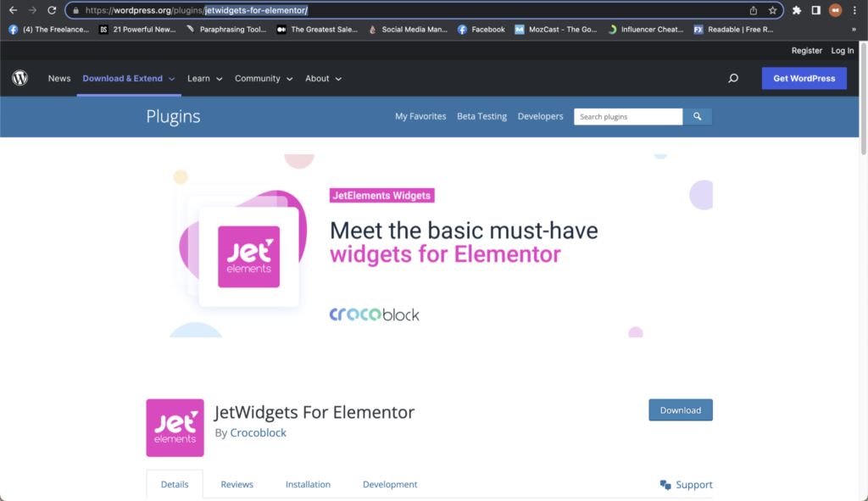Open the Crocoblock author link
868x501 pixels.
point(258,433)
